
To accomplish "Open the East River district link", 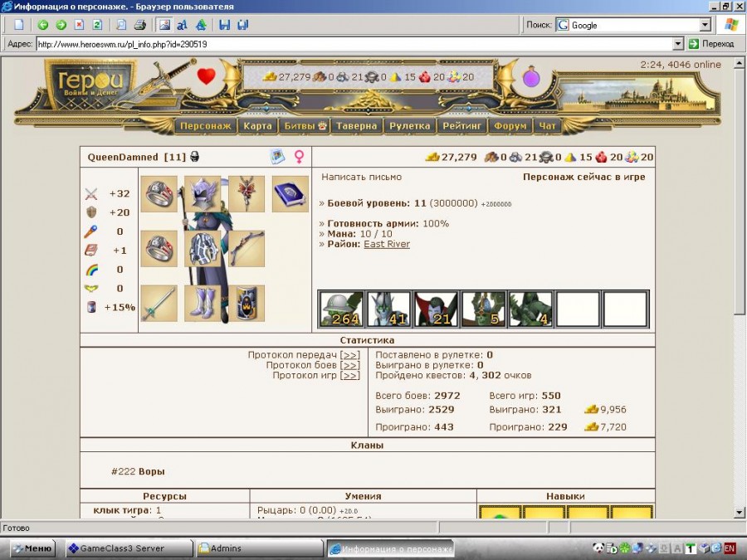I will pos(387,244).
